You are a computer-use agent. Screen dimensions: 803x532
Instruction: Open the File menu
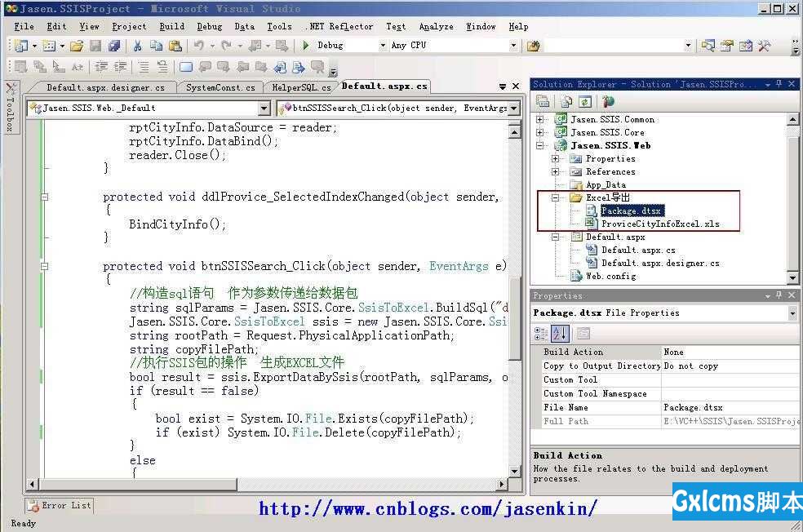click(24, 27)
